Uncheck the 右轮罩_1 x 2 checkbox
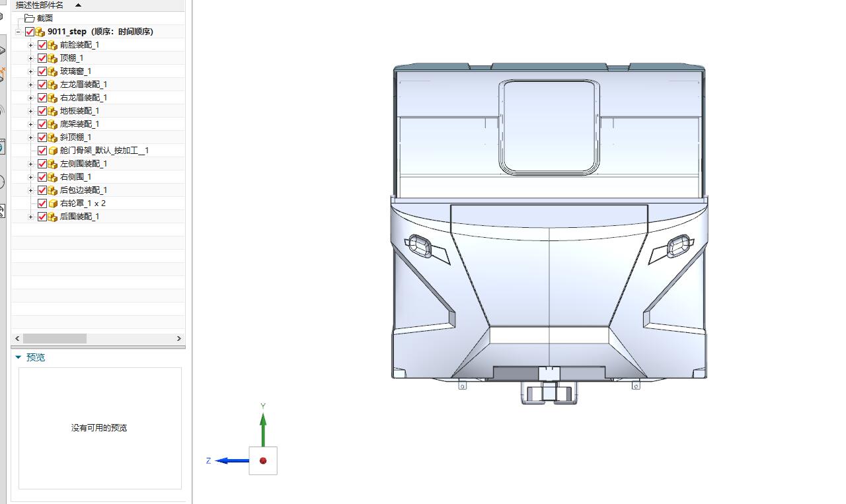846x504 pixels. 42,203
